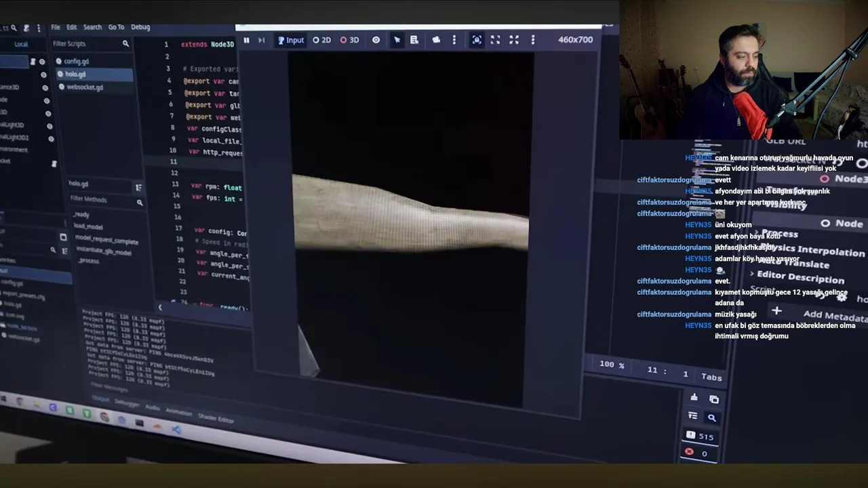Copy the output log using the copy icon
This screenshot has width=868, height=488.
click(x=713, y=399)
